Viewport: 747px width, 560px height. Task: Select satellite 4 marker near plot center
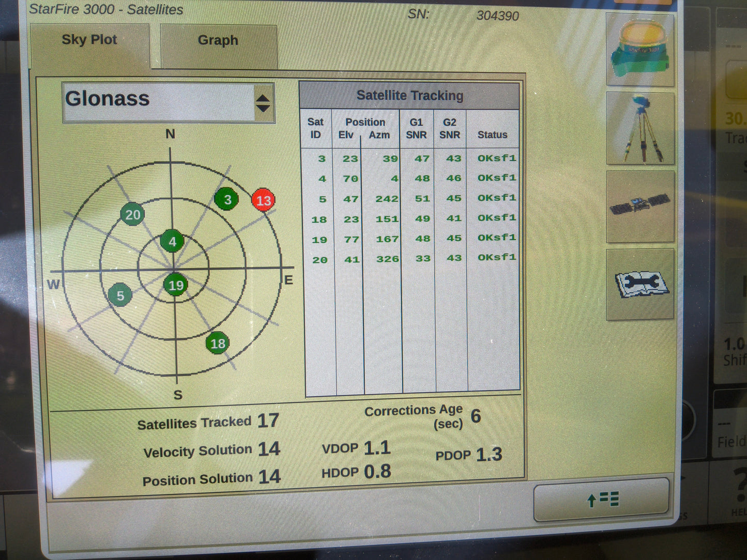[x=172, y=241]
